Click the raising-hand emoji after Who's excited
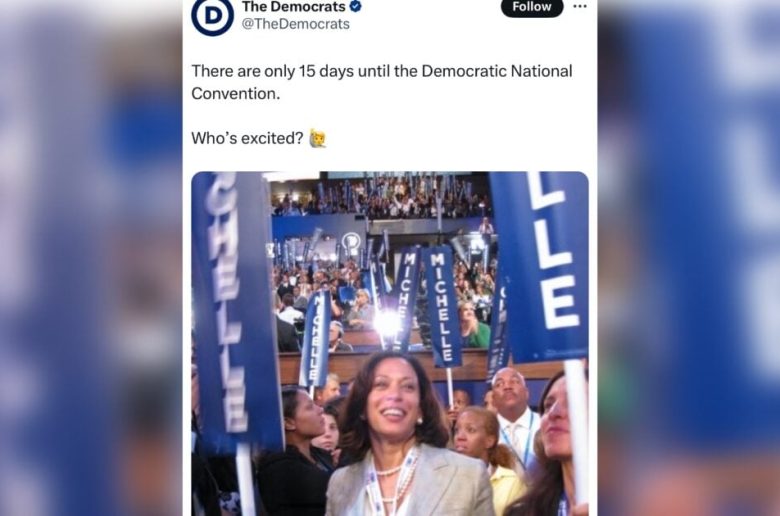 [318, 138]
